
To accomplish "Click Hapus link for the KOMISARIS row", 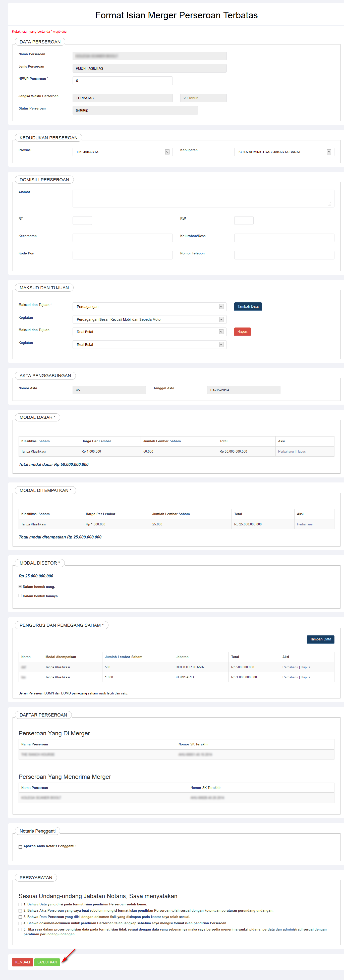I will coord(305,677).
